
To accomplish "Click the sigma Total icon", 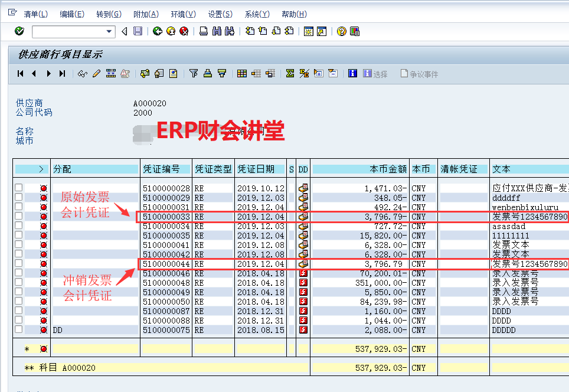I will point(290,74).
